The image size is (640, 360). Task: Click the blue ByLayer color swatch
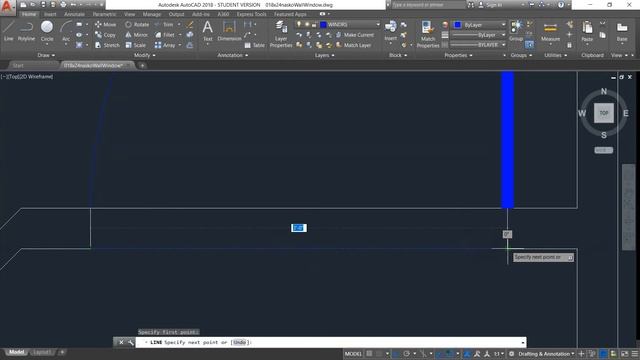point(458,25)
